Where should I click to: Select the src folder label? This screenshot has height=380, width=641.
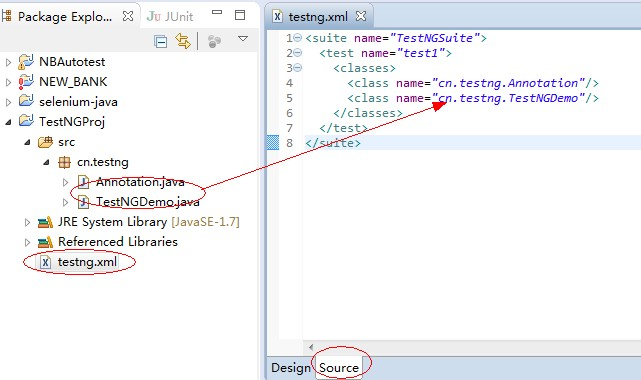pos(66,142)
